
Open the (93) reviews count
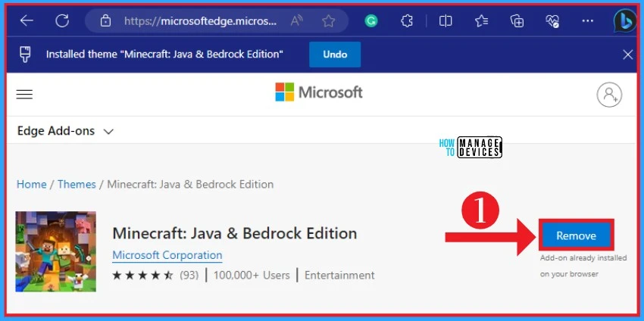[189, 275]
